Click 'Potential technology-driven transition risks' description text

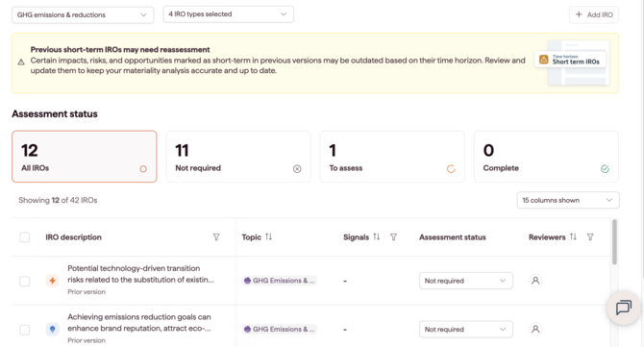(140, 274)
